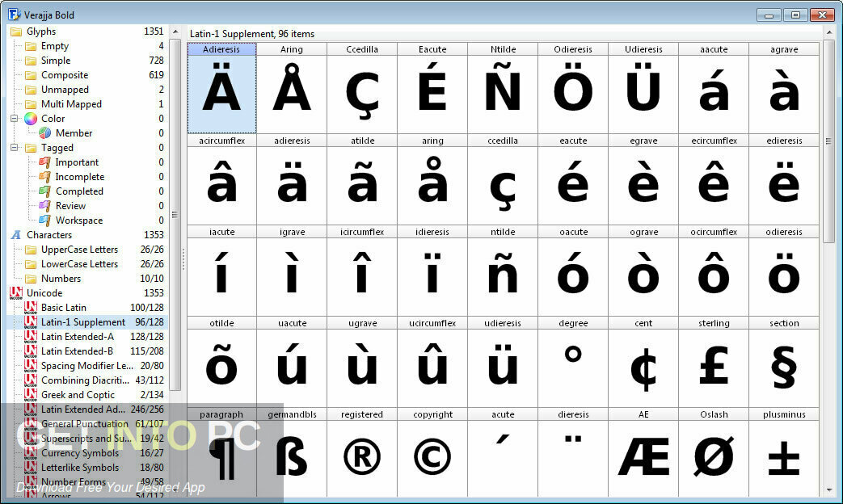Click the application icon in title bar
This screenshot has height=504, width=843.
coord(14,14)
